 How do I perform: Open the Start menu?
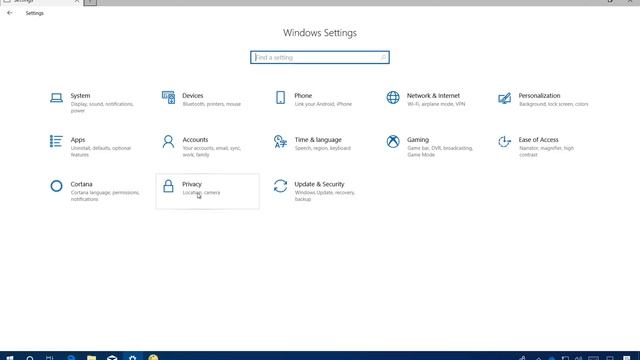pos(10,358)
